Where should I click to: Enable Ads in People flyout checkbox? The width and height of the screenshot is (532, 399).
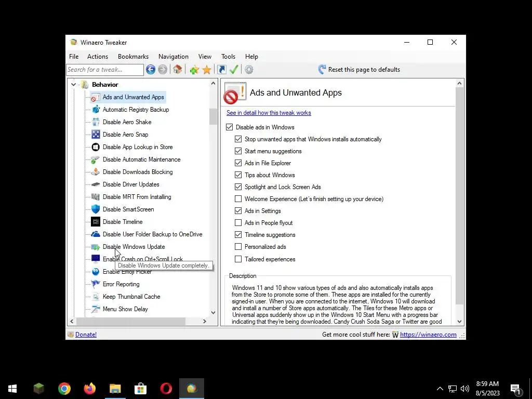[x=238, y=223]
